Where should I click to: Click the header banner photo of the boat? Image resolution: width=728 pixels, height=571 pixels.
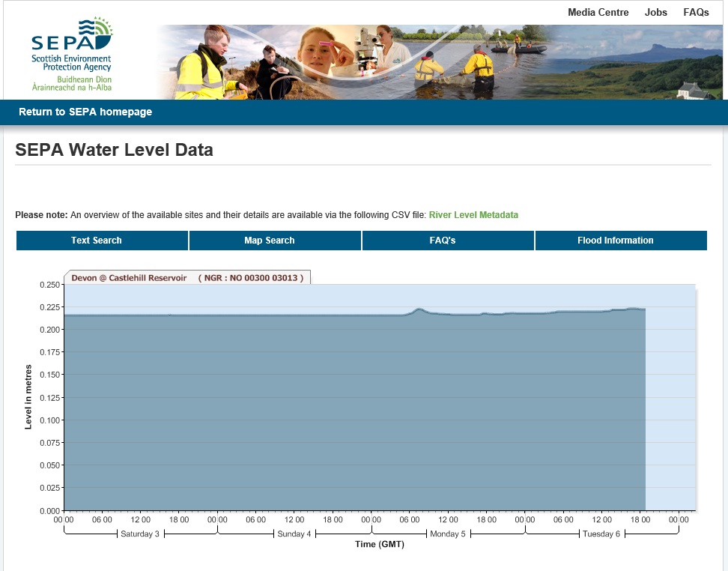click(x=520, y=50)
